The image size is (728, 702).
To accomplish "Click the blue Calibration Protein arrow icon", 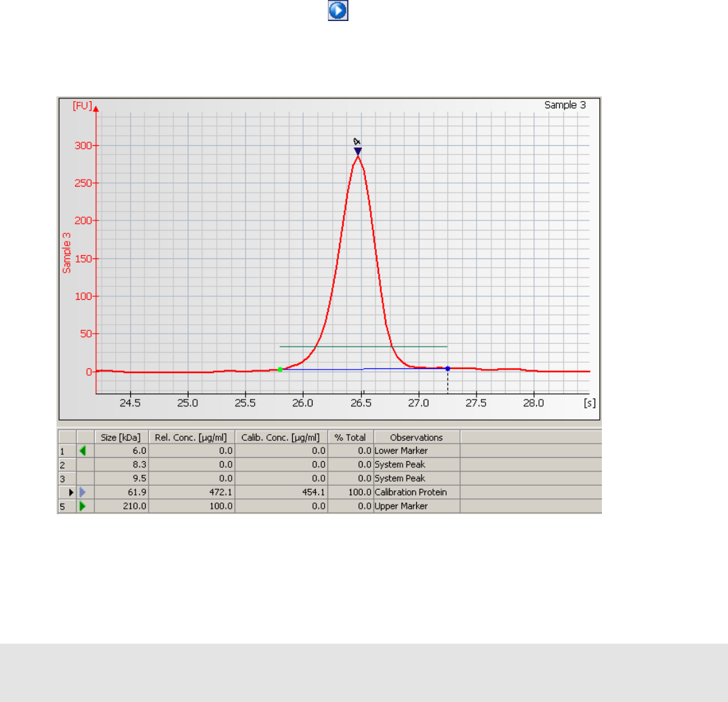I will 83,492.
